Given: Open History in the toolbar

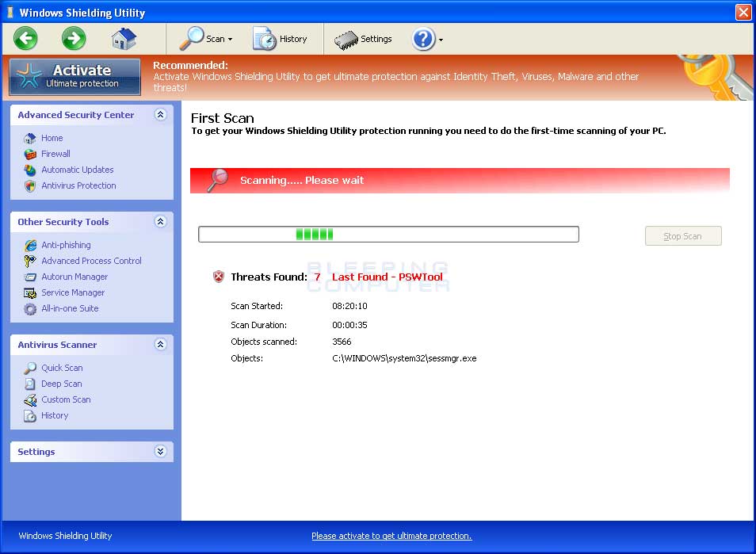Looking at the screenshot, I should (280, 39).
